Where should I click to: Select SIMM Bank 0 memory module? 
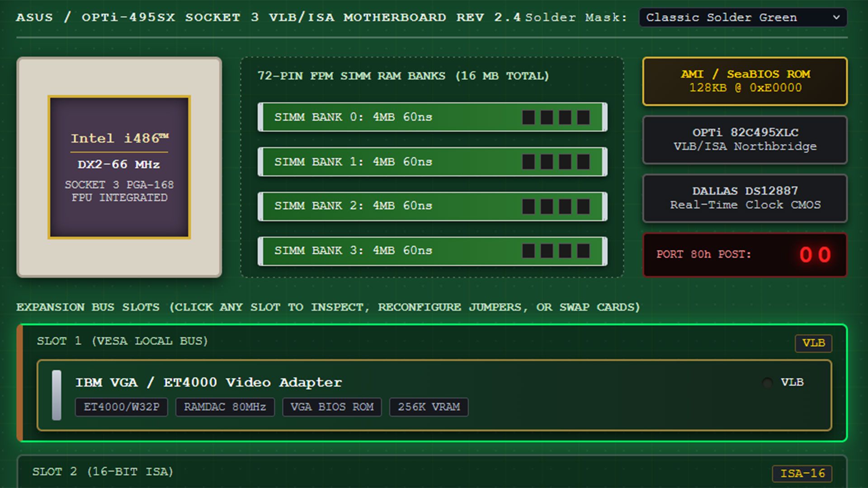433,117
